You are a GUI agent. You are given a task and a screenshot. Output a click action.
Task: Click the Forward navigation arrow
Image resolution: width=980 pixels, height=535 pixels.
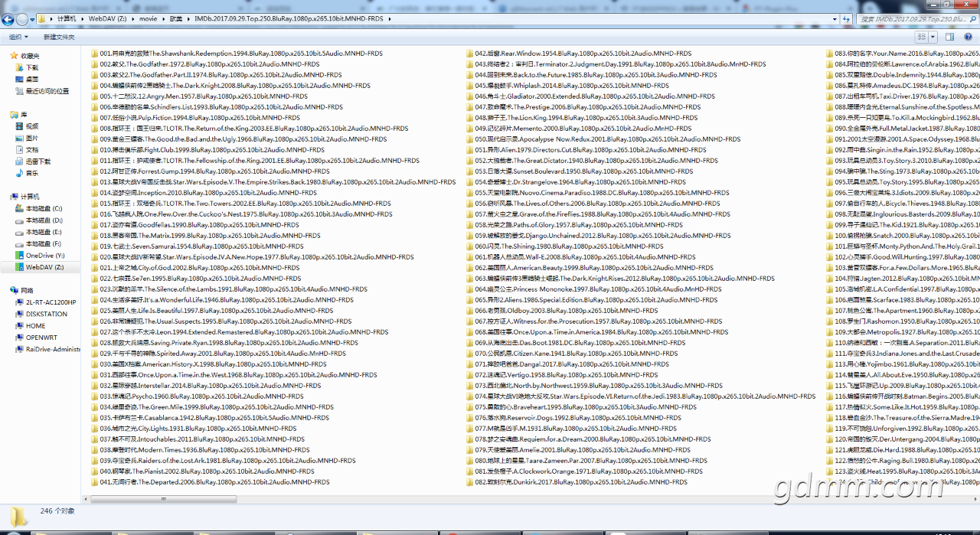[21, 19]
